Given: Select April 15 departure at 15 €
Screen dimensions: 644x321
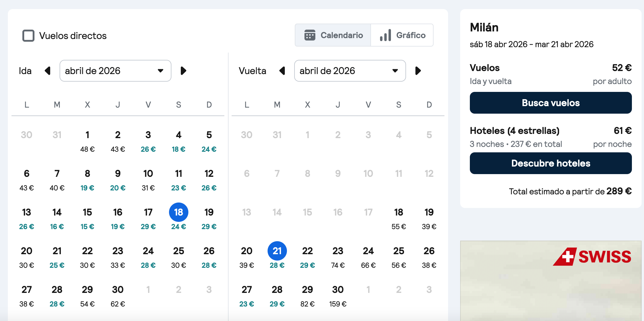Looking at the screenshot, I should (87, 218).
